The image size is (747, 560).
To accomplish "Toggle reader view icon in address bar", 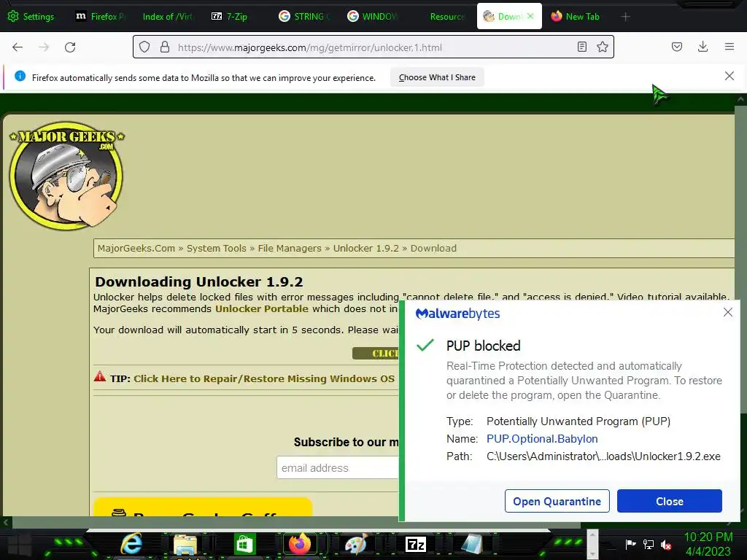I will click(581, 47).
